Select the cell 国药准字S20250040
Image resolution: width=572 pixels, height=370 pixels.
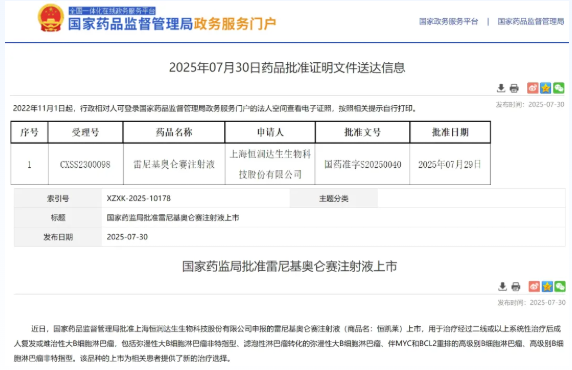pos(363,165)
